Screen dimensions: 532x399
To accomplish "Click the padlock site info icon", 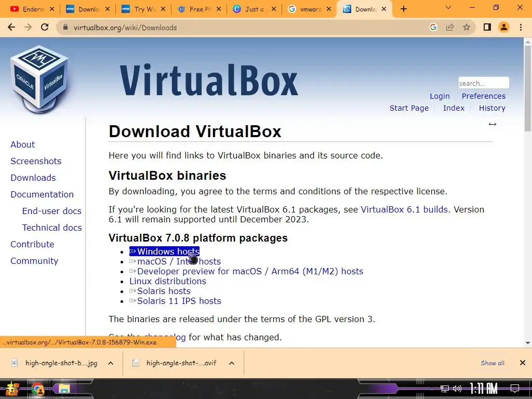I will [66, 28].
